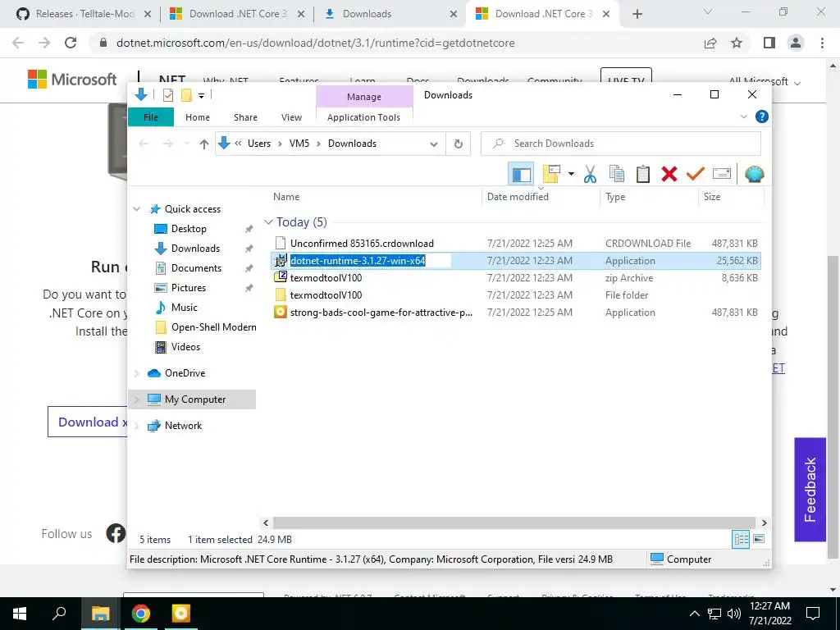Viewport: 840px width, 630px height.
Task: Collapse the Quick access tree node
Action: coord(137,209)
